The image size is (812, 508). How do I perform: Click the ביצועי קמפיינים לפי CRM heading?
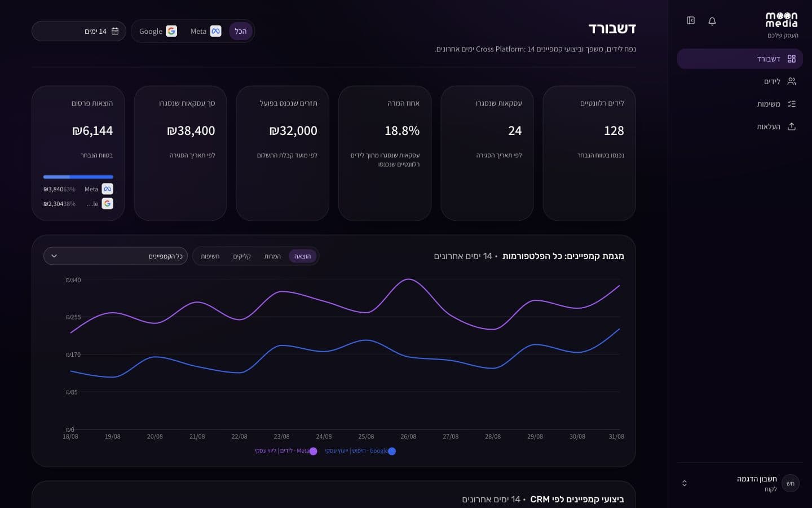[577, 500]
